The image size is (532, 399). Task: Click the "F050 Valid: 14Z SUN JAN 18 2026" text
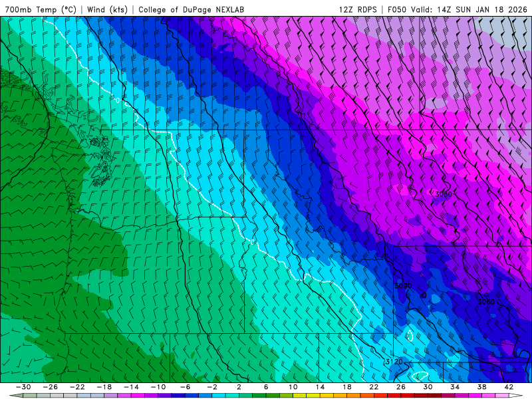pos(458,9)
